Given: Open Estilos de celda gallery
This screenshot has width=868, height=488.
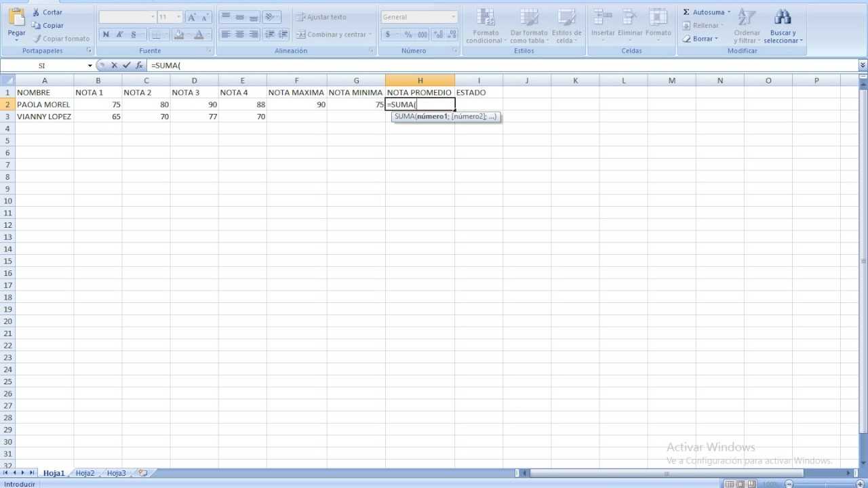Looking at the screenshot, I should coord(566,26).
